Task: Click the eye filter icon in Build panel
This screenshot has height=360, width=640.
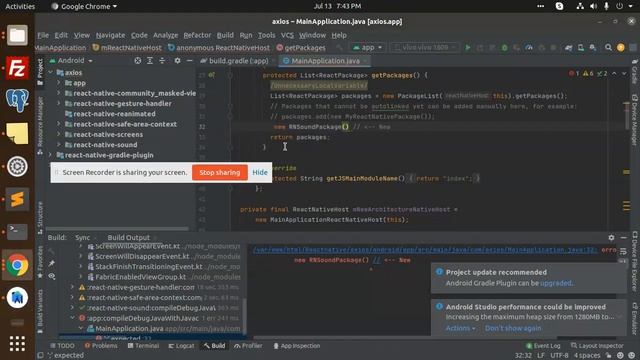Action: pyautogui.click(x=51, y=276)
